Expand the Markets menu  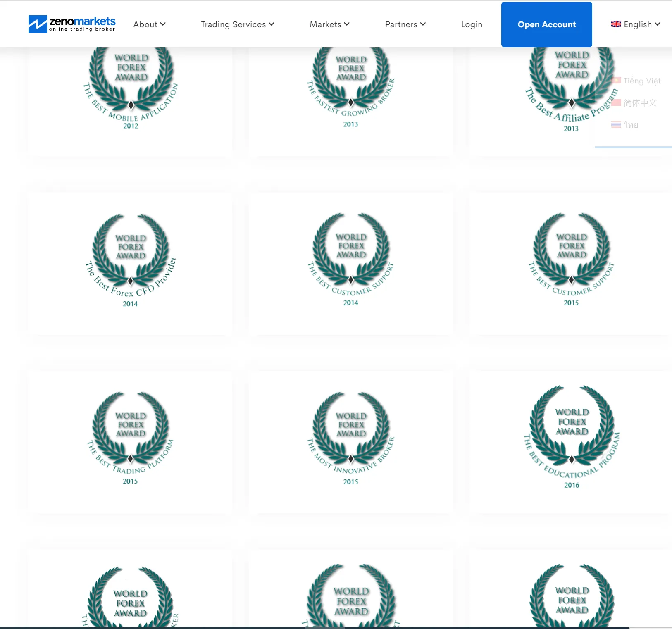click(330, 24)
